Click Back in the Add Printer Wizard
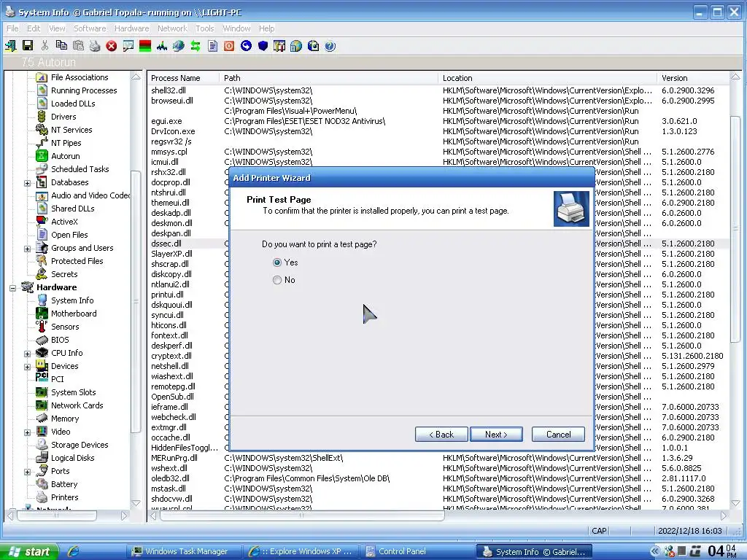747x560 pixels. (441, 435)
